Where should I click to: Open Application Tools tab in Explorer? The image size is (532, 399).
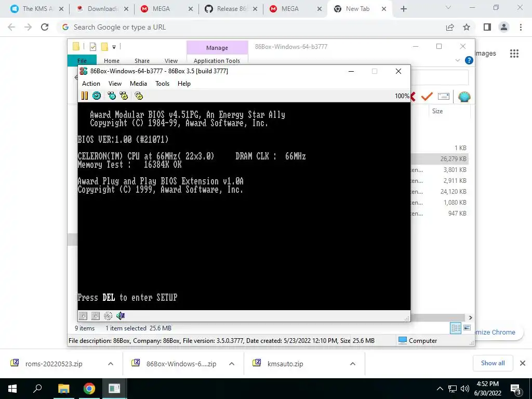point(217,61)
